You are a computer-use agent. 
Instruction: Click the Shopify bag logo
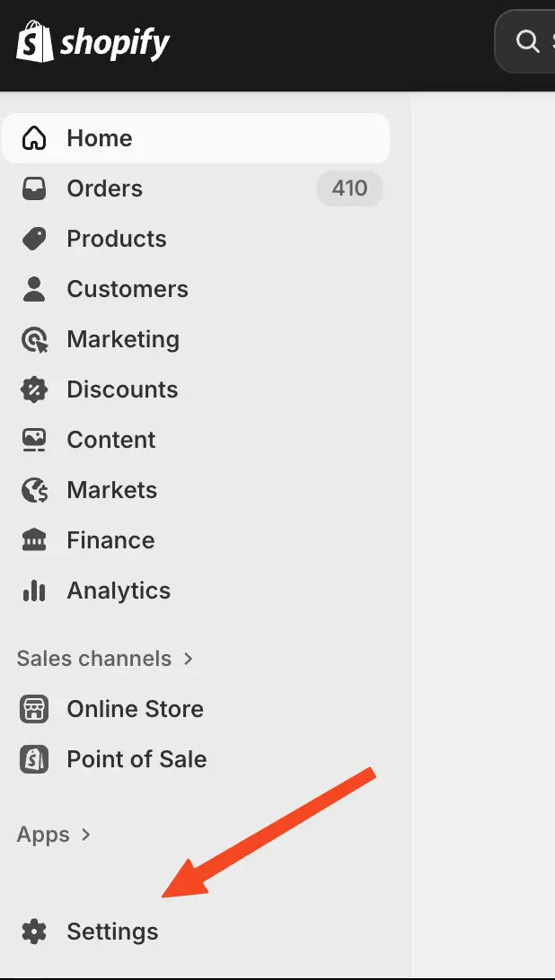tap(34, 41)
